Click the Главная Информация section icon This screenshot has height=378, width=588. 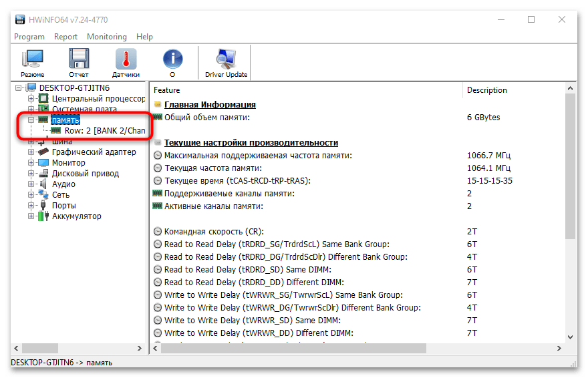pyautogui.click(x=158, y=105)
